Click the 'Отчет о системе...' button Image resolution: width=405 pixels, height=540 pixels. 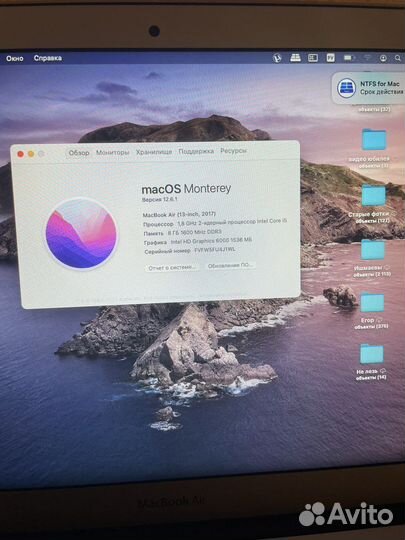(172, 267)
